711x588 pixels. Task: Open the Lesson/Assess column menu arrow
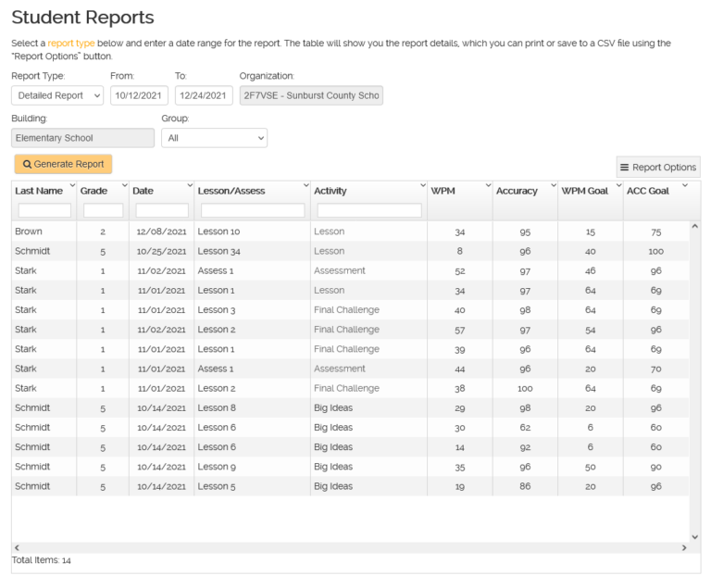(x=306, y=186)
